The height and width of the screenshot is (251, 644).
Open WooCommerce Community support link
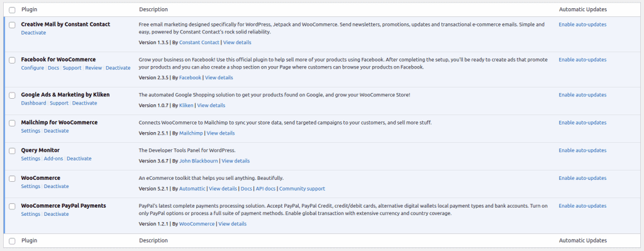tap(302, 189)
